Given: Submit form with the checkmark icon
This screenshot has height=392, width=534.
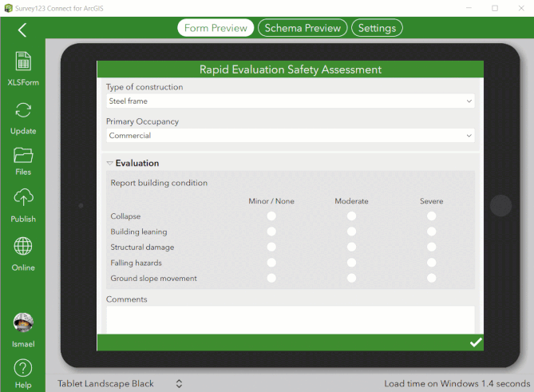Looking at the screenshot, I should click(476, 343).
